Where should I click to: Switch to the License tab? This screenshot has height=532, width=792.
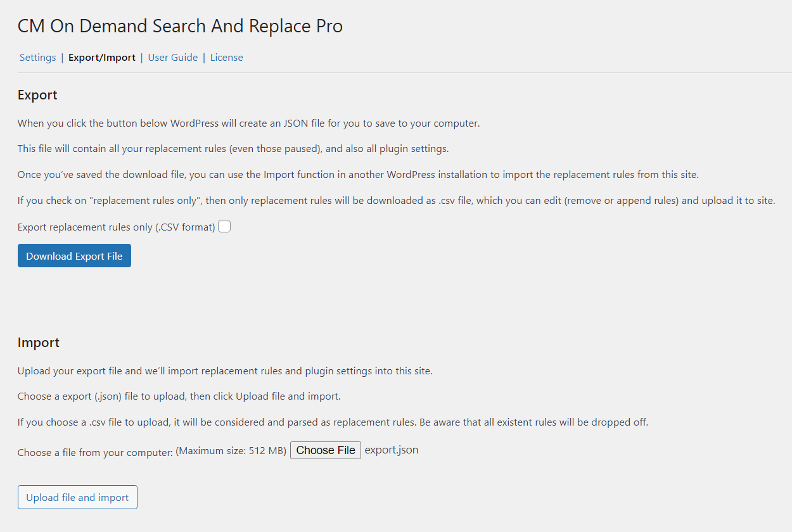227,58
